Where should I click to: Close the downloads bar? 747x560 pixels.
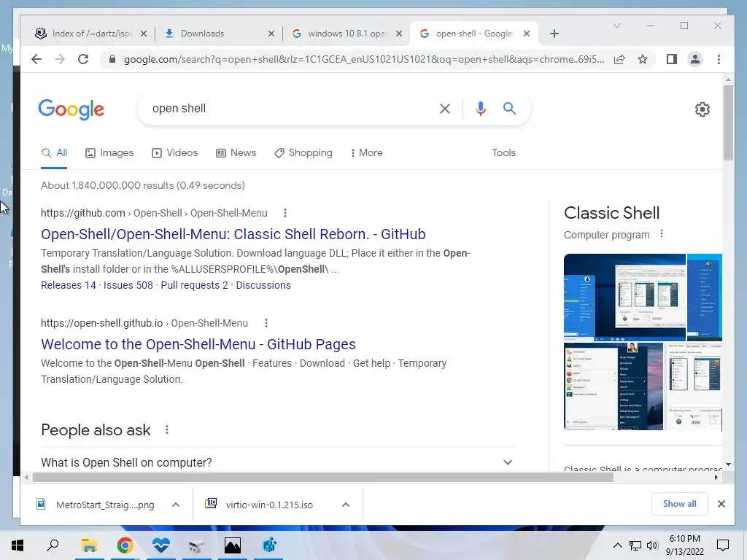pyautogui.click(x=721, y=504)
